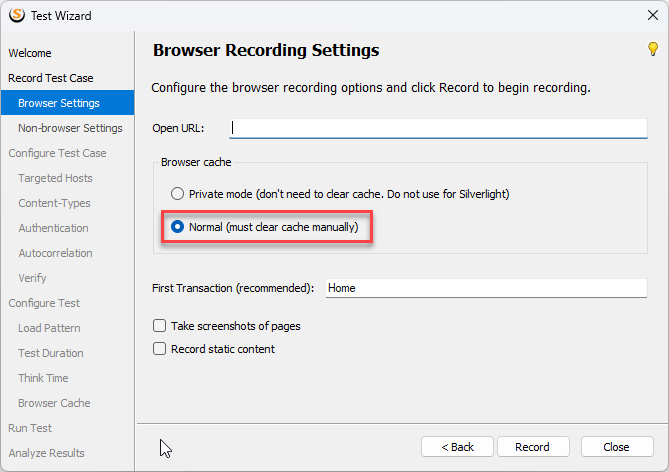The height and width of the screenshot is (472, 669).
Task: Enable Take screenshots of pages checkbox
Action: [x=159, y=326]
